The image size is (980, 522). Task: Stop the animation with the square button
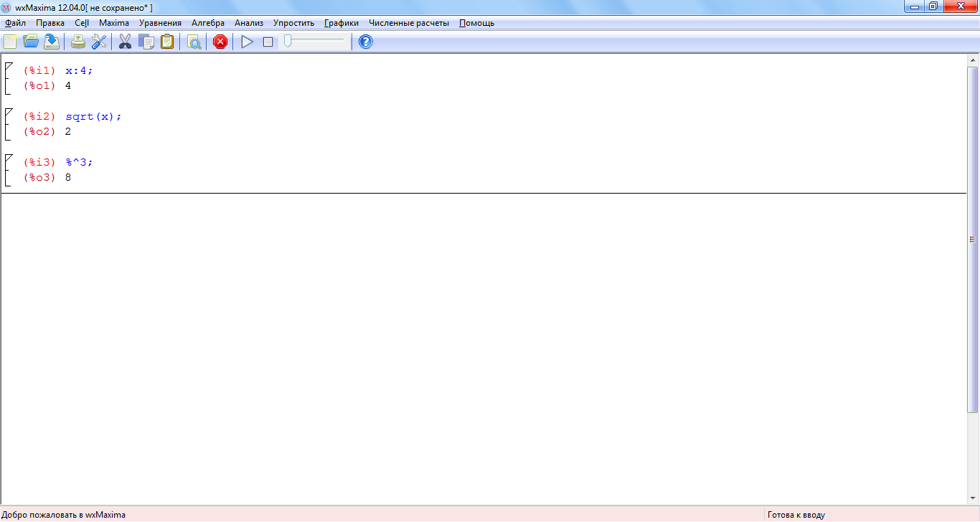tap(268, 42)
